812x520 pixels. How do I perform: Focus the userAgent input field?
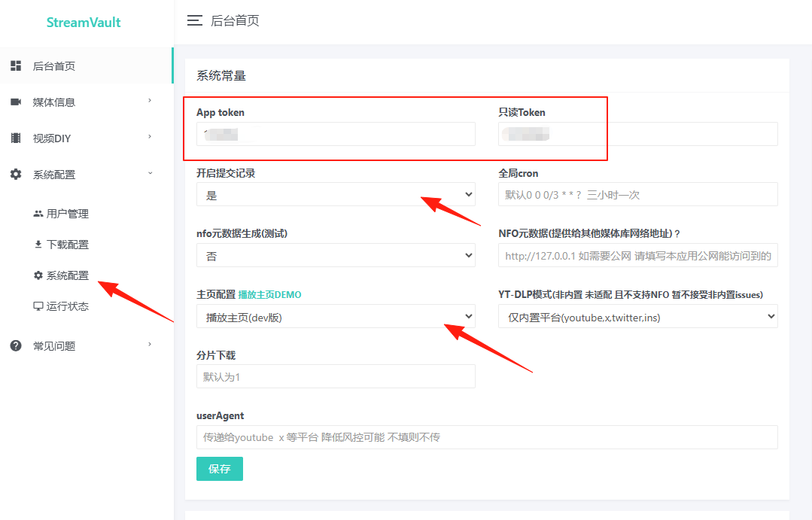tap(487, 437)
